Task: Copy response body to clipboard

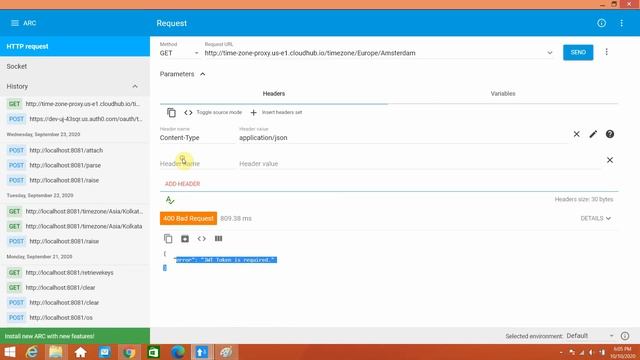Action: click(168, 239)
